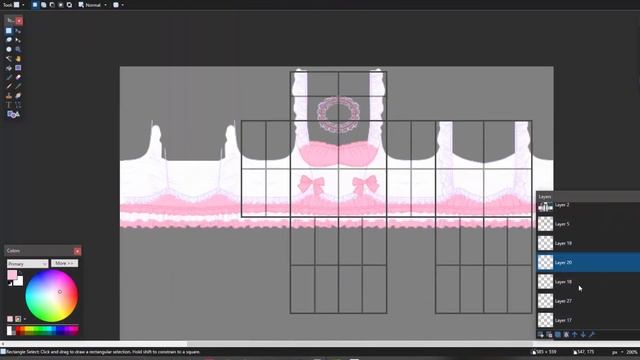Select Layer 27 in Layers panel
This screenshot has width=640, height=360.
588,301
